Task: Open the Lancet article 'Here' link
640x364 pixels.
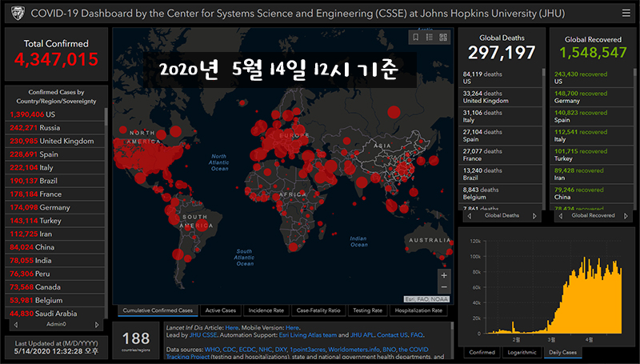Action: pyautogui.click(x=231, y=328)
